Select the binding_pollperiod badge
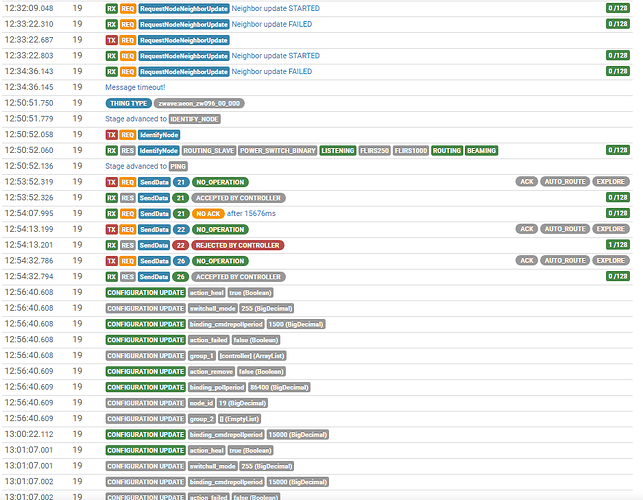The width and height of the screenshot is (643, 500). 217,387
